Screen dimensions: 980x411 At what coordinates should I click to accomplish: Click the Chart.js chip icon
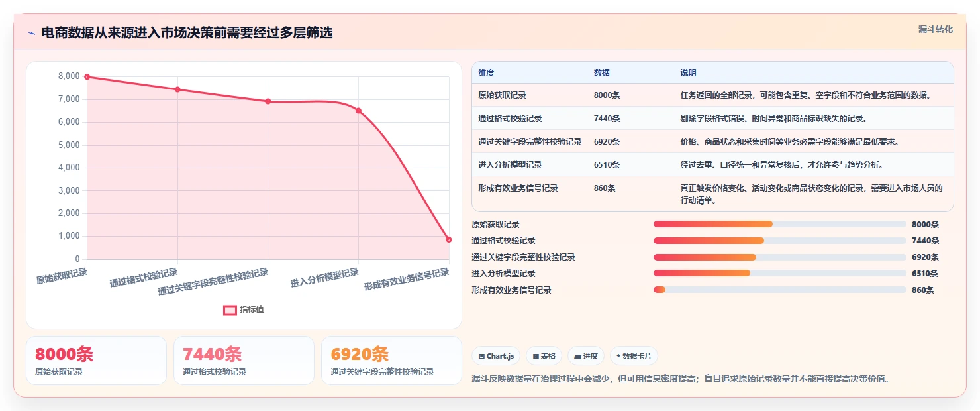point(481,356)
